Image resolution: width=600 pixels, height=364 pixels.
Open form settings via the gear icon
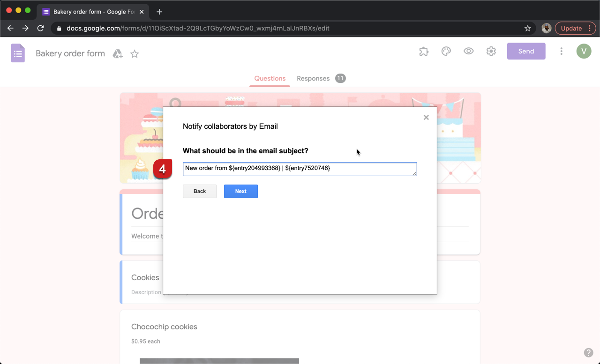tap(491, 51)
